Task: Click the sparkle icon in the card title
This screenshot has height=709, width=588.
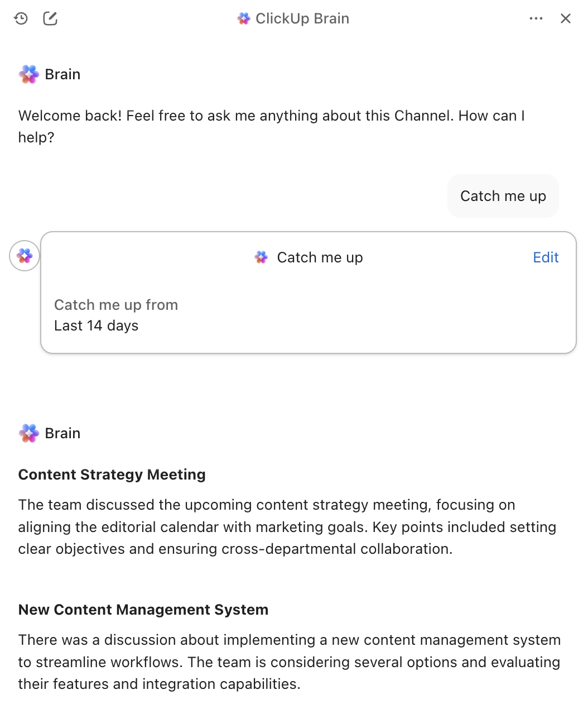Action: [x=261, y=257]
